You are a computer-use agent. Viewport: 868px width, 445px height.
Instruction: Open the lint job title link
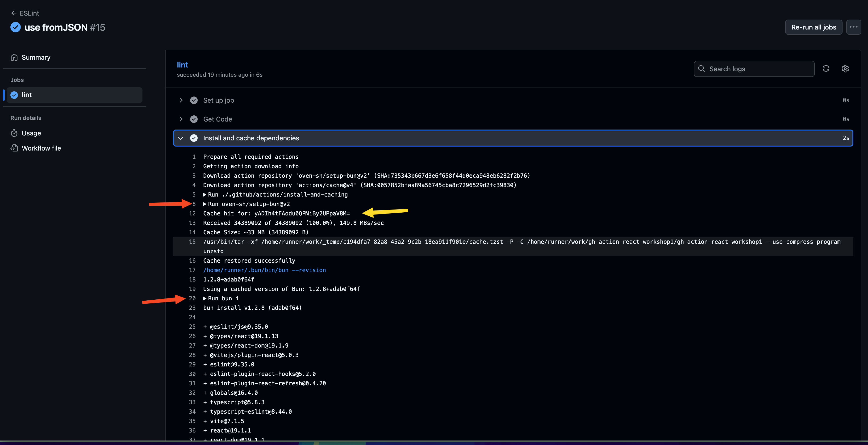182,65
